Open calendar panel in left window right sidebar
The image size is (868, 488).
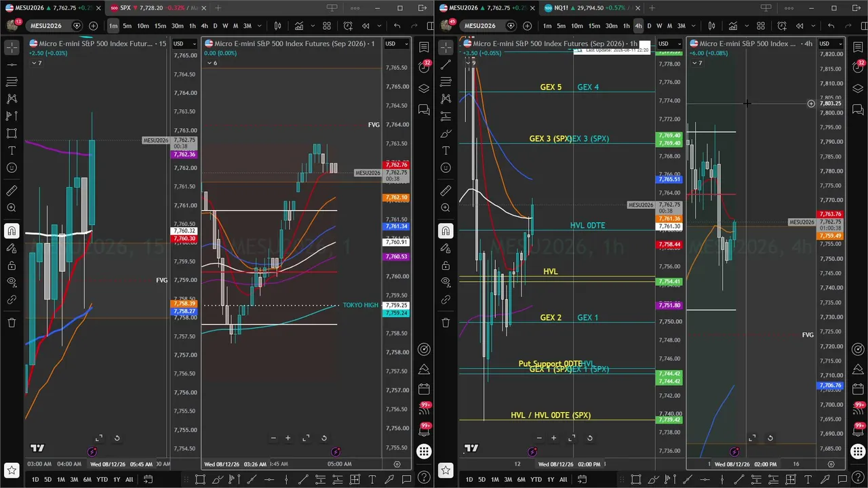point(424,390)
